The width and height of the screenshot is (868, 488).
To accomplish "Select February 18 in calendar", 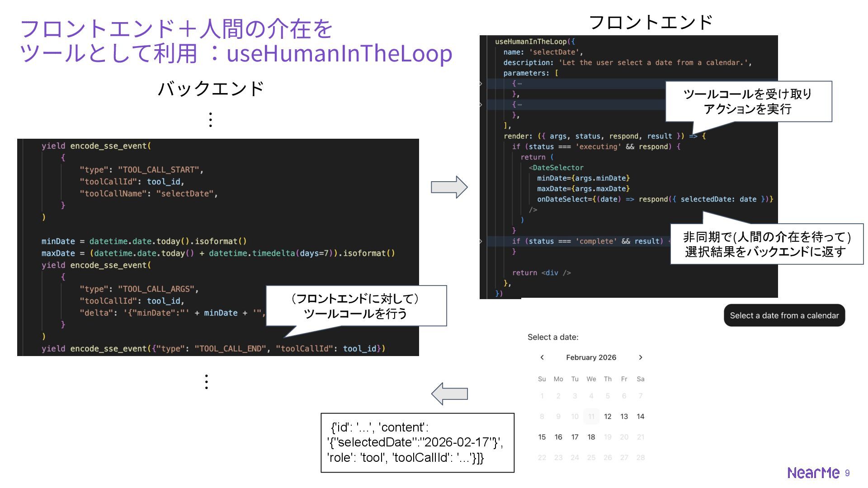I will click(591, 437).
